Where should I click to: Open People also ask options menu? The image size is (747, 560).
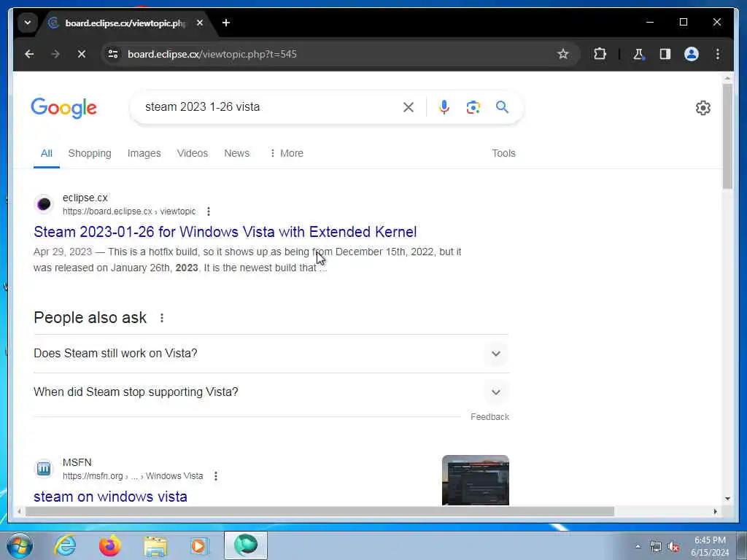pyautogui.click(x=162, y=318)
